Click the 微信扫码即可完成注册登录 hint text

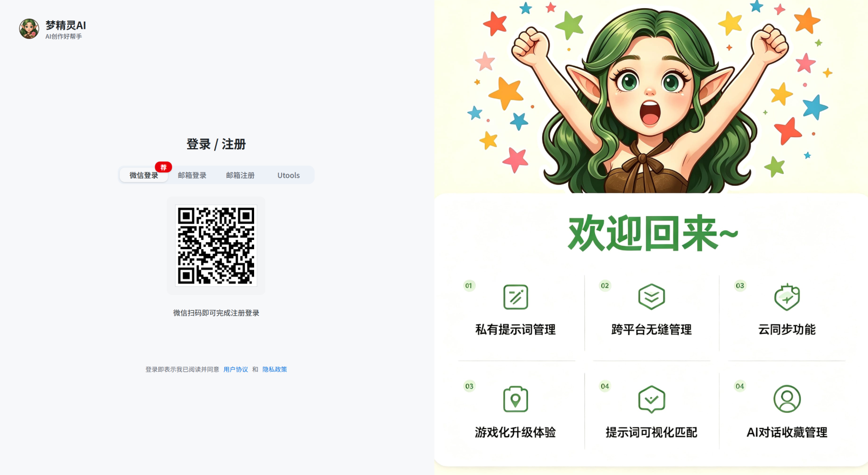(x=216, y=313)
